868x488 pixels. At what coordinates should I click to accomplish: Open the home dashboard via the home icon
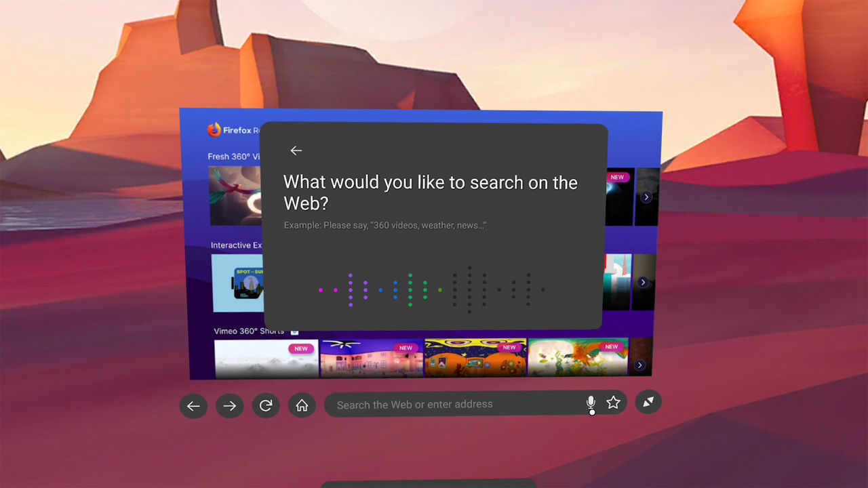click(302, 406)
